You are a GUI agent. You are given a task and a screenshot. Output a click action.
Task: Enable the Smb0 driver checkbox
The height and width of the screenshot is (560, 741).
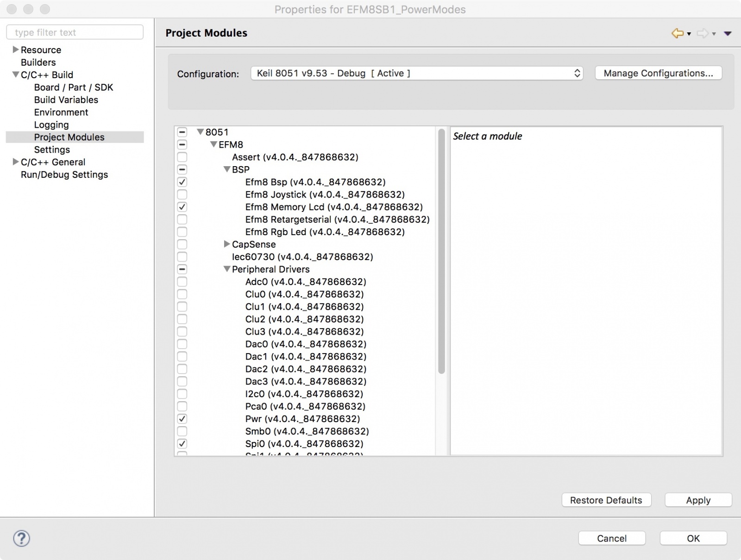(x=182, y=431)
